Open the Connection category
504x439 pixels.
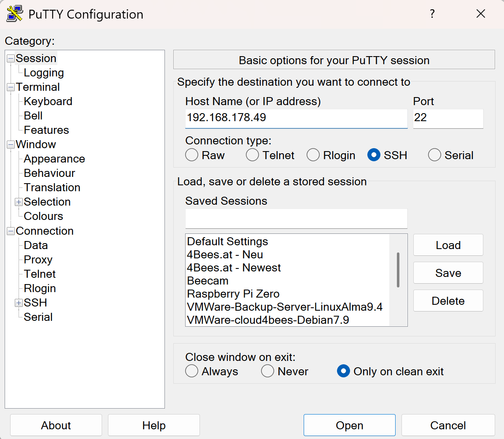click(45, 231)
